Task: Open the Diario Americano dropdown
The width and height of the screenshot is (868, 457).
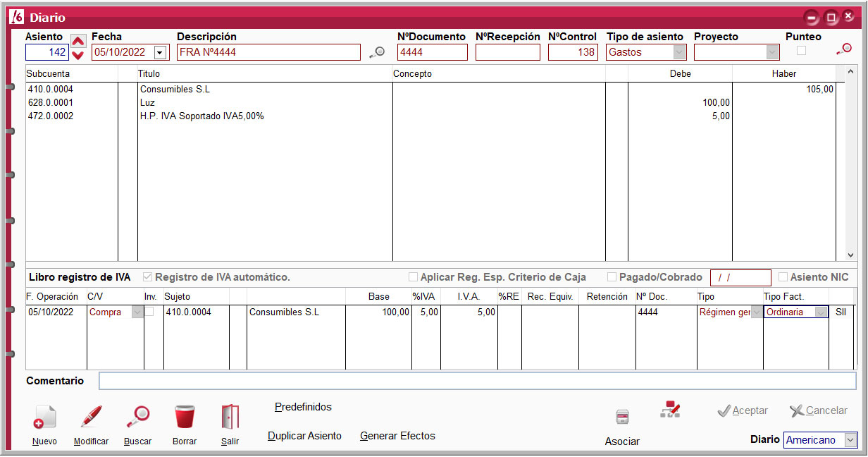Action: pos(850,440)
